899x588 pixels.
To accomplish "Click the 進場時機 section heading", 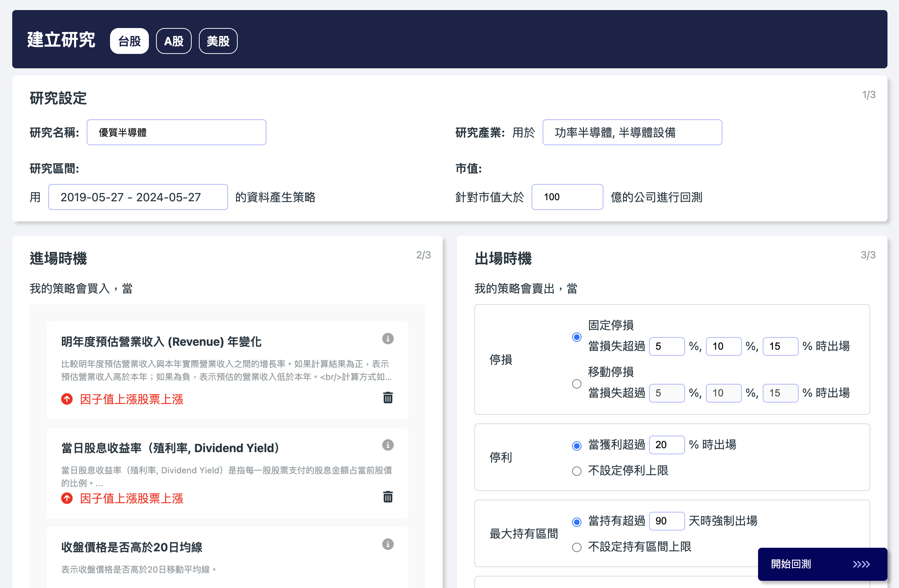I will (58, 259).
